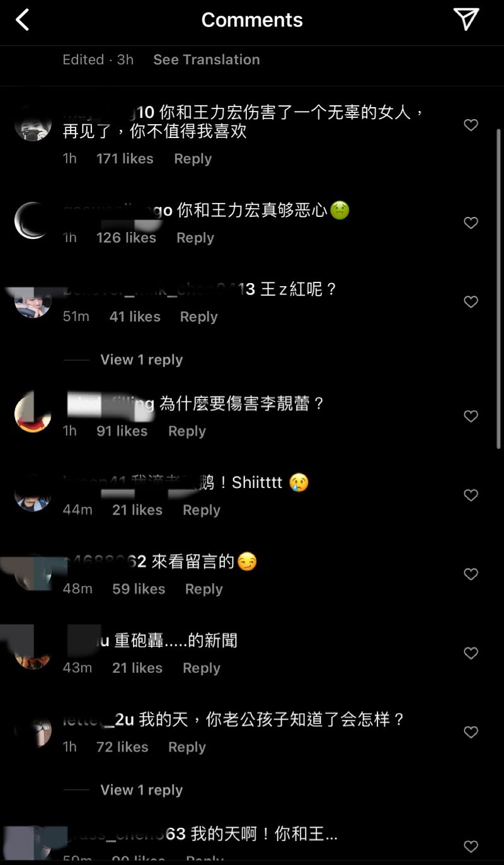
Task: Tap heart beside 為什麼要傷害李靚蕾 comment
Action: (x=471, y=416)
